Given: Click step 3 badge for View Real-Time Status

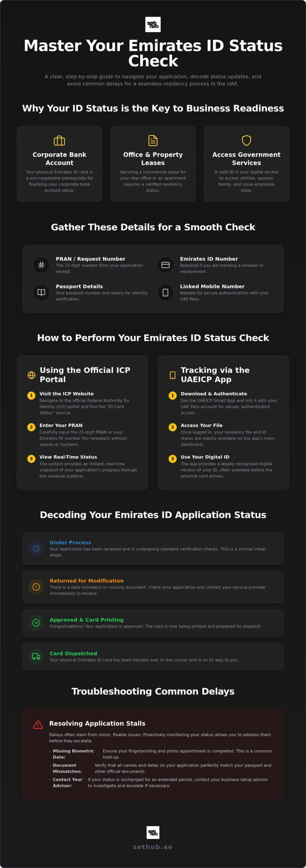Looking at the screenshot, I should [x=31, y=459].
